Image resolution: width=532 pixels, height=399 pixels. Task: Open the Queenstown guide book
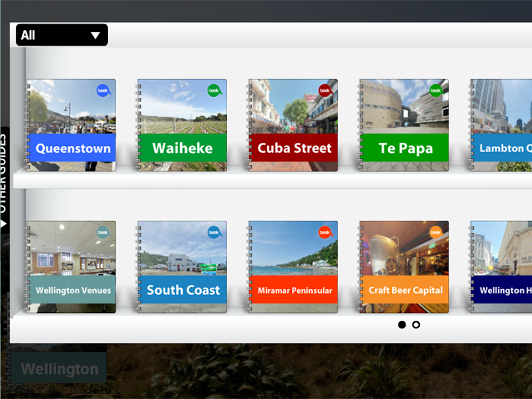[x=71, y=125]
